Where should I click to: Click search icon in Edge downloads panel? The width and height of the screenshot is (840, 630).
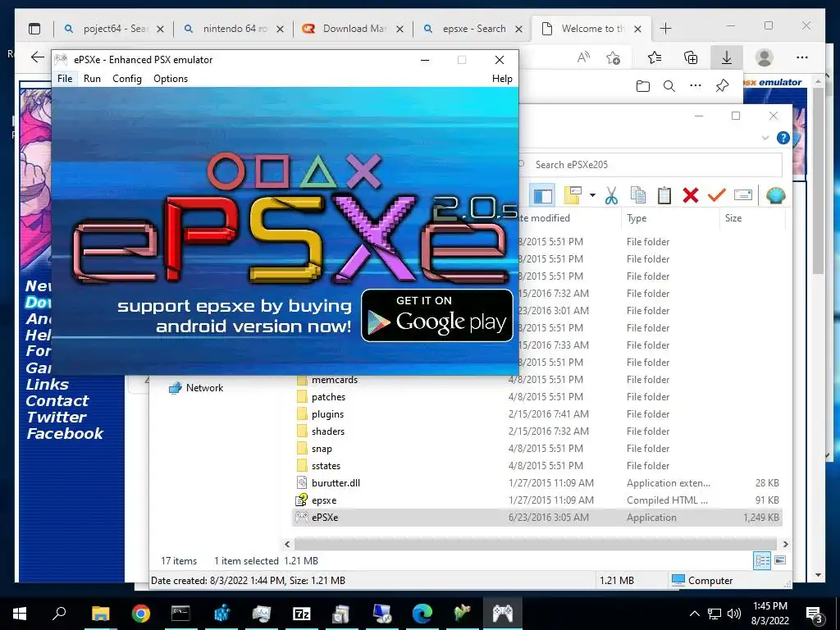669,85
